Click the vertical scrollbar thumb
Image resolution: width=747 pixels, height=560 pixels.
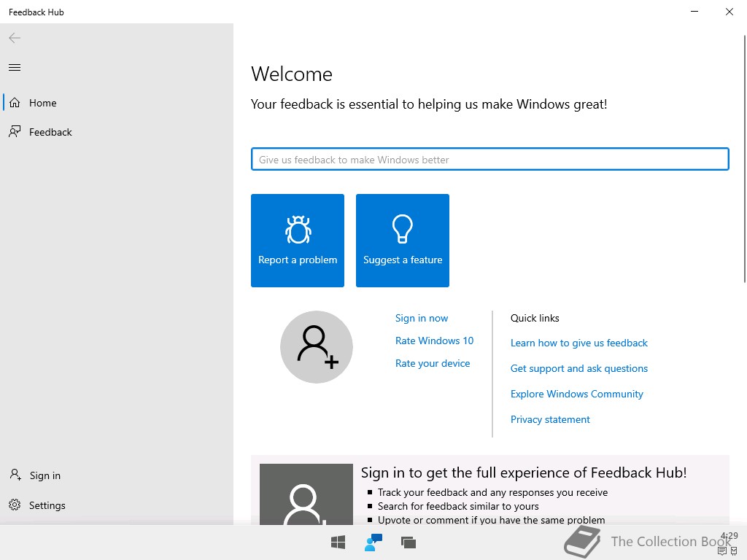coord(745,158)
